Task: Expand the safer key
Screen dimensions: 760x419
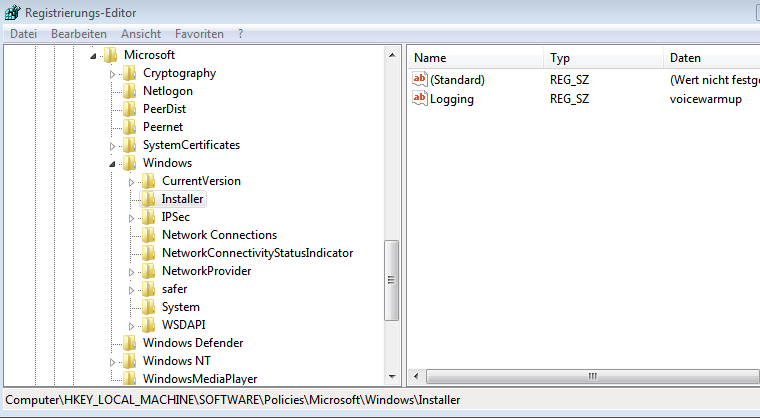Action: coord(131,290)
